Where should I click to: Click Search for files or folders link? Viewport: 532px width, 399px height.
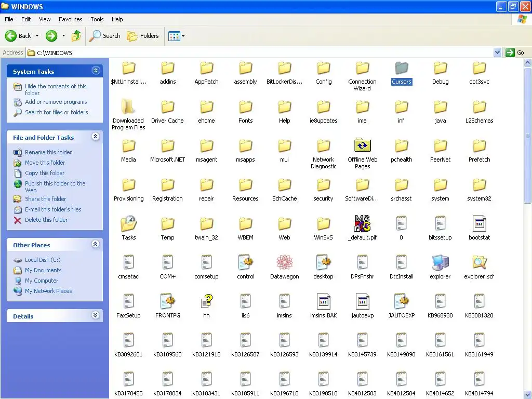56,112
